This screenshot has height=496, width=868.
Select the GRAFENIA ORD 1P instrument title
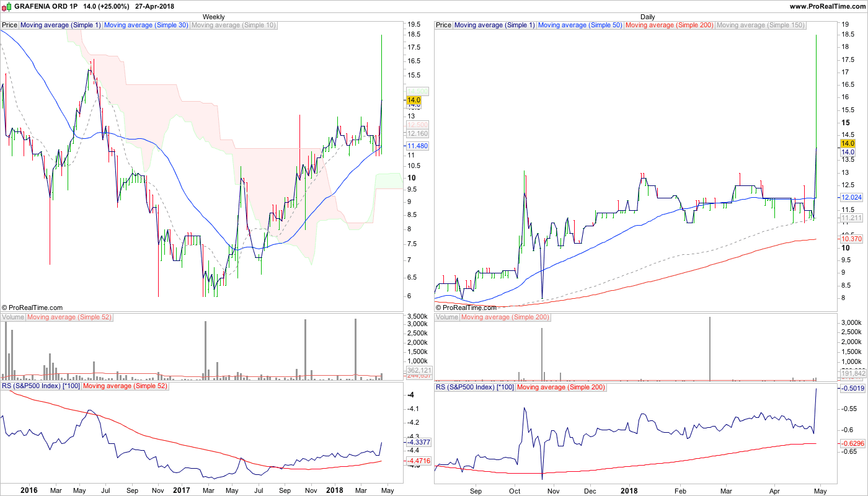(x=46, y=6)
